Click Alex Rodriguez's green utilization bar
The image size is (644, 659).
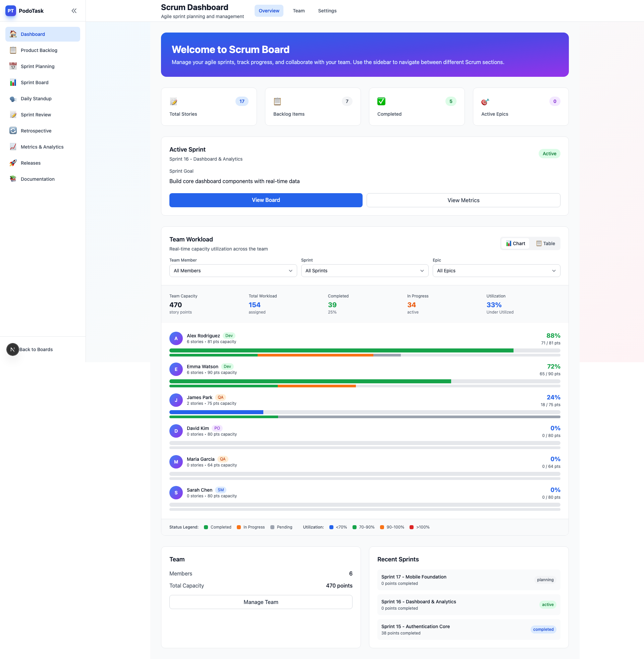click(341, 351)
